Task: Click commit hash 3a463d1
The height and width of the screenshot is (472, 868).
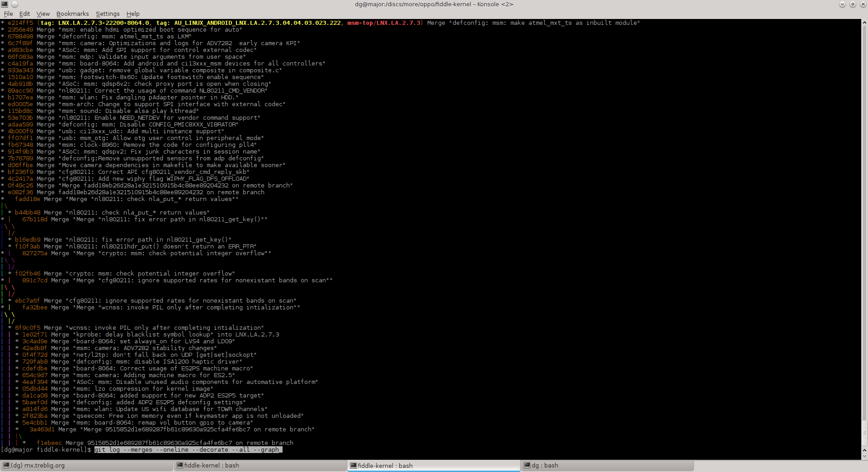Action: (x=42, y=429)
